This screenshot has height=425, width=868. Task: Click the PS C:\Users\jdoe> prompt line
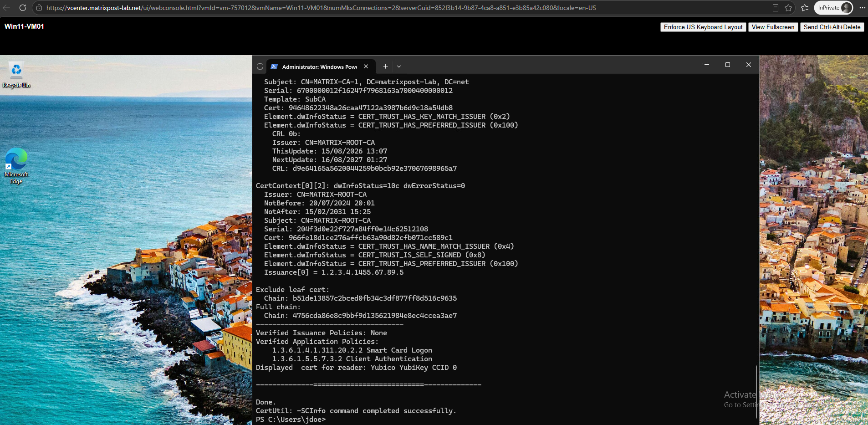click(x=291, y=420)
